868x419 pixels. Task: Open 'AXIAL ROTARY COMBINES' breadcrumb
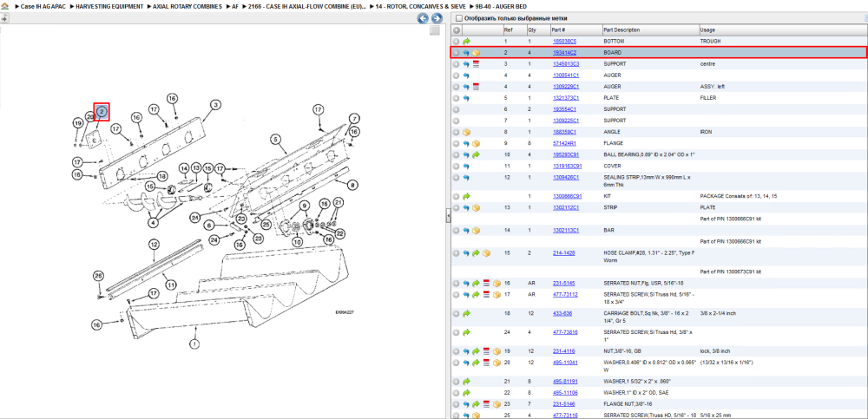[187, 6]
